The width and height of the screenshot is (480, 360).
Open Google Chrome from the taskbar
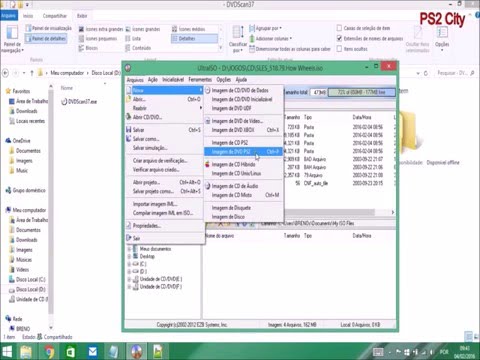pyautogui.click(x=49, y=352)
